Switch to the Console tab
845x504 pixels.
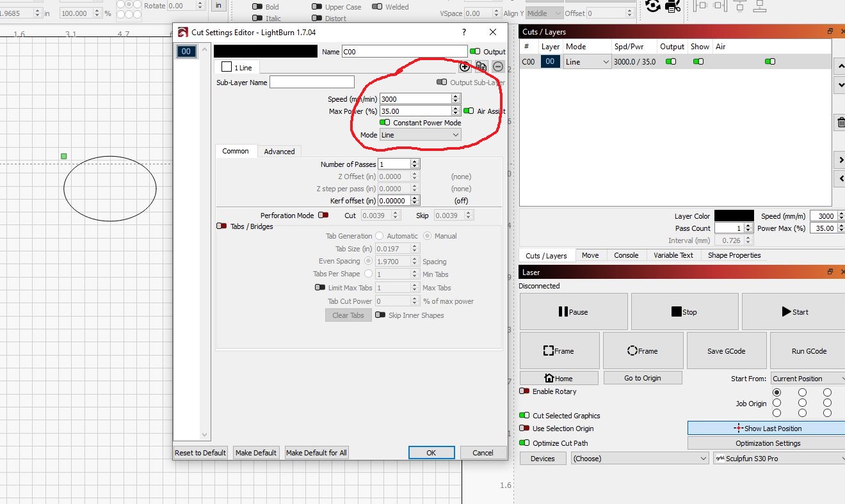click(626, 255)
